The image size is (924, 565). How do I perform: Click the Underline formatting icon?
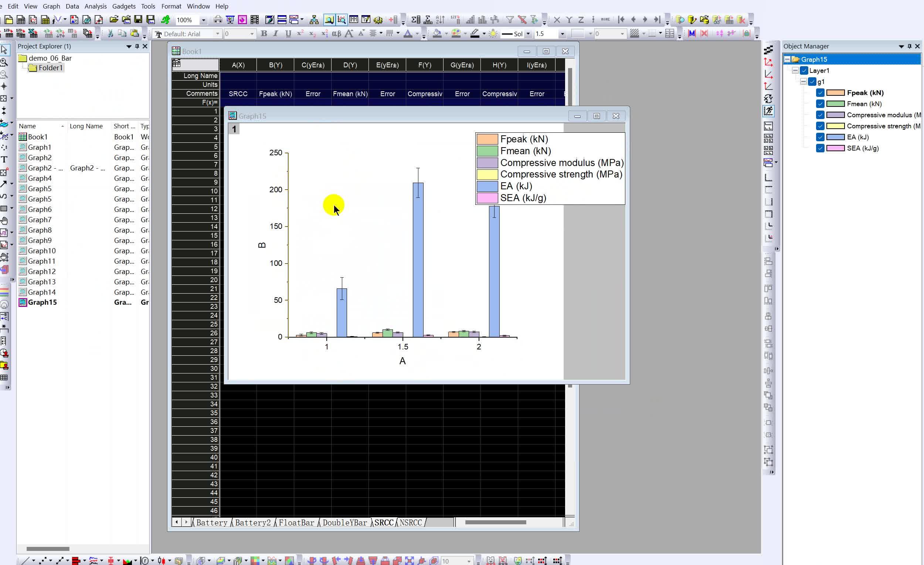pyautogui.click(x=288, y=34)
